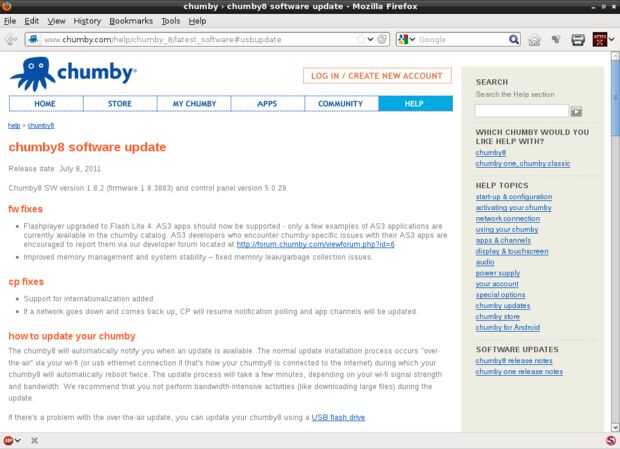This screenshot has height=449, width=620.
Task: Click the print toolbar icon
Action: pyautogui.click(x=578, y=40)
